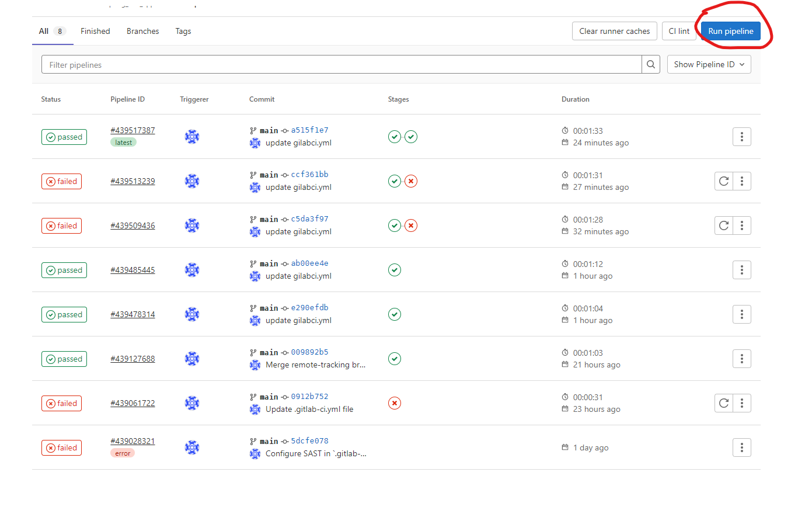
Task: Open the Show Pipeline ID dropdown
Action: click(x=709, y=64)
